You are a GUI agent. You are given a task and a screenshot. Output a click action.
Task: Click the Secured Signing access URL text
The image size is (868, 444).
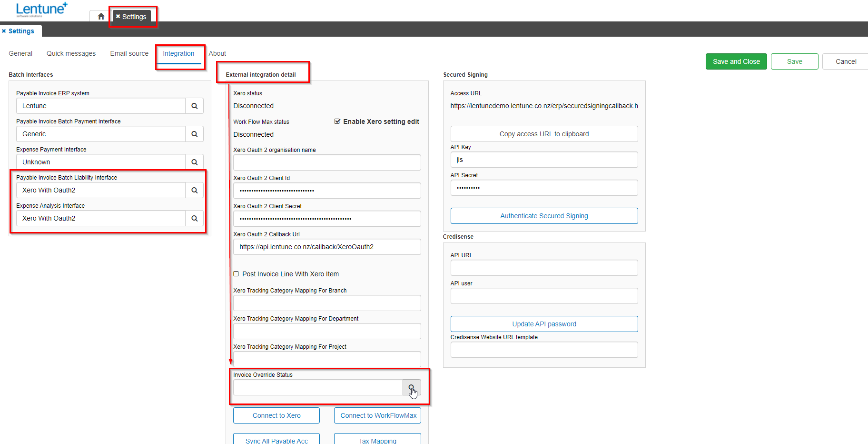[x=544, y=106]
